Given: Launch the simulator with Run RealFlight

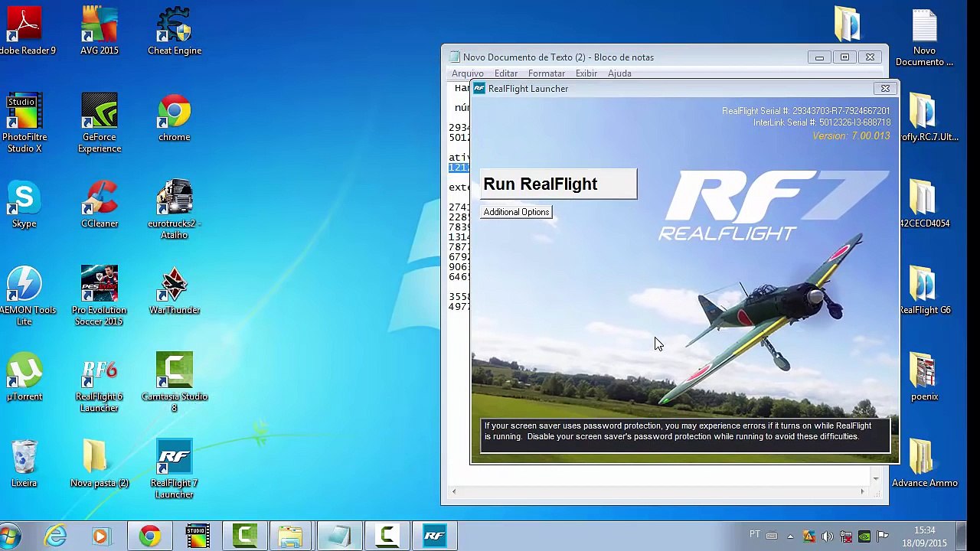Looking at the screenshot, I should point(559,184).
